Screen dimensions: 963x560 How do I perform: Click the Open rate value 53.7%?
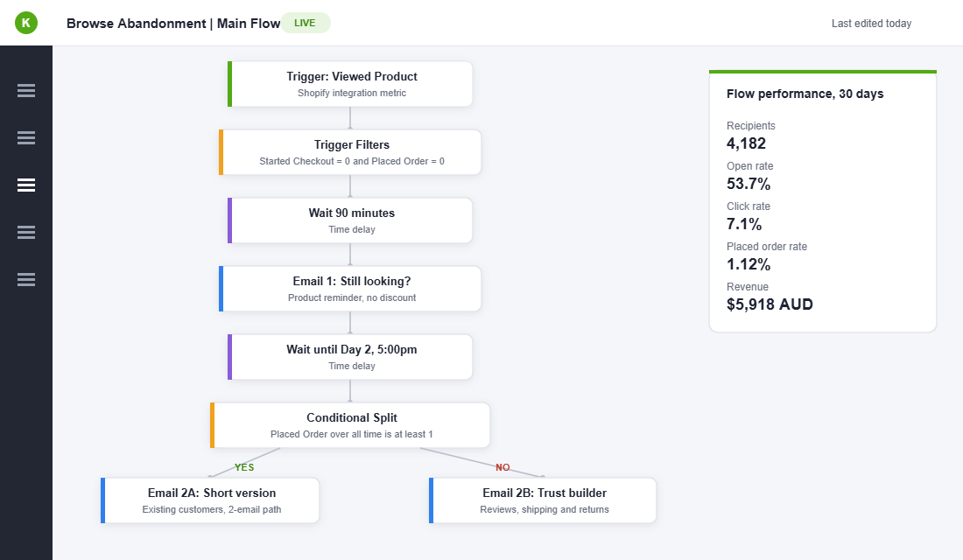[748, 184]
